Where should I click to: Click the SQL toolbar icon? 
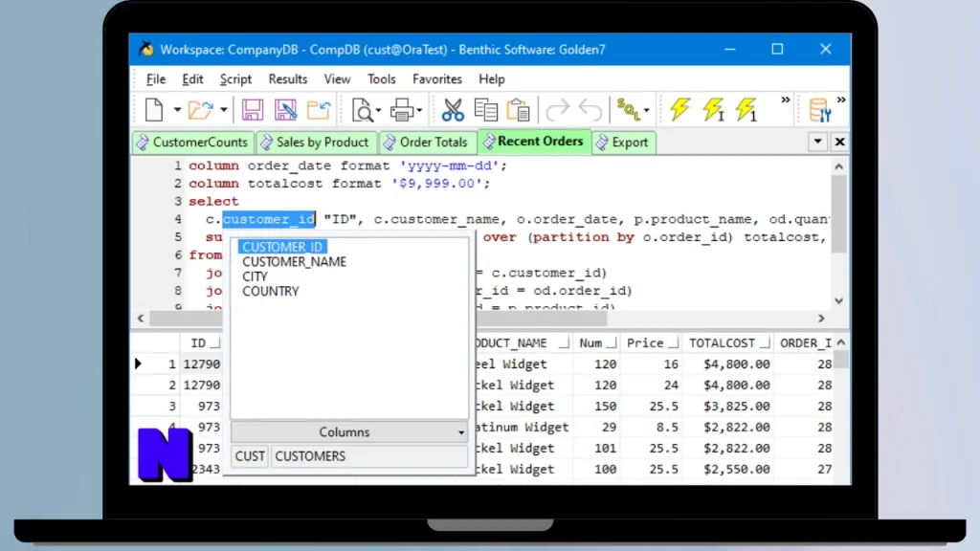(x=628, y=110)
